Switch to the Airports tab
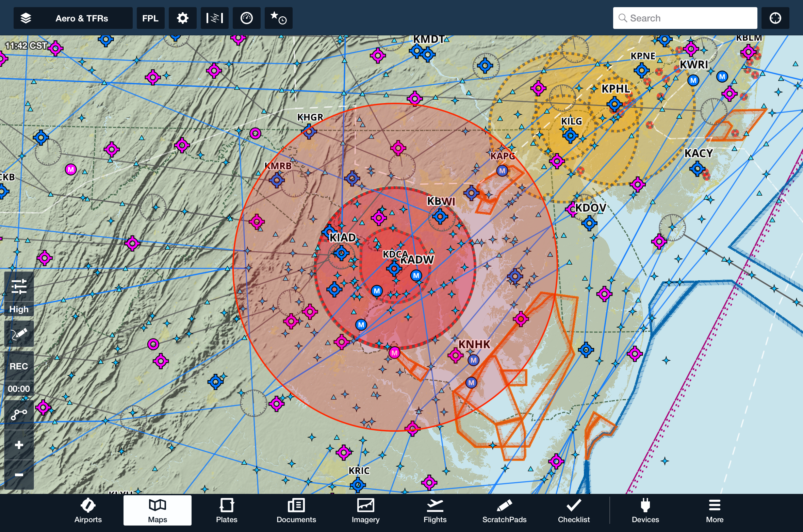 coord(88,511)
